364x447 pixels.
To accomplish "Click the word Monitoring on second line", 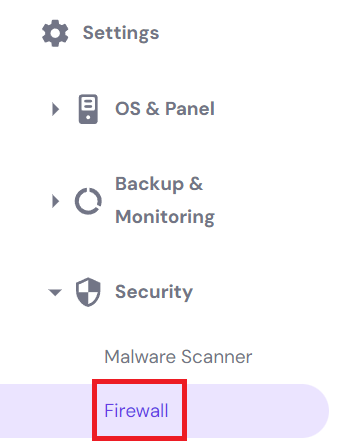I will click(165, 217).
